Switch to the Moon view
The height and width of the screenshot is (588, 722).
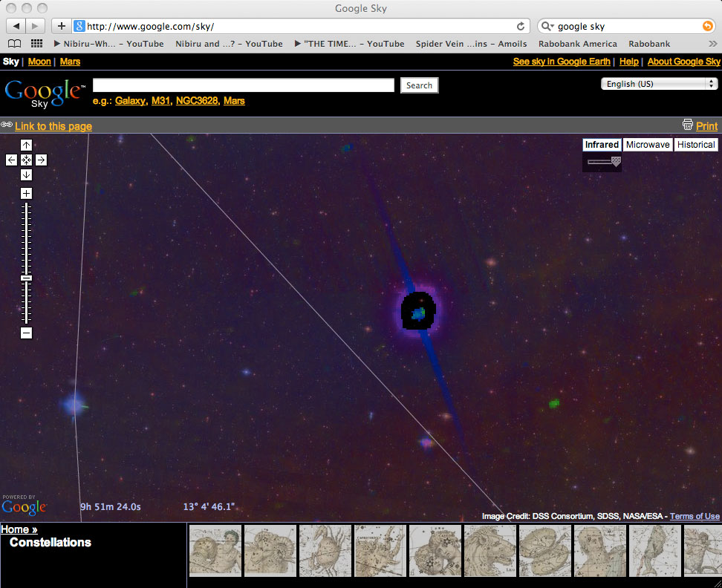pos(39,62)
